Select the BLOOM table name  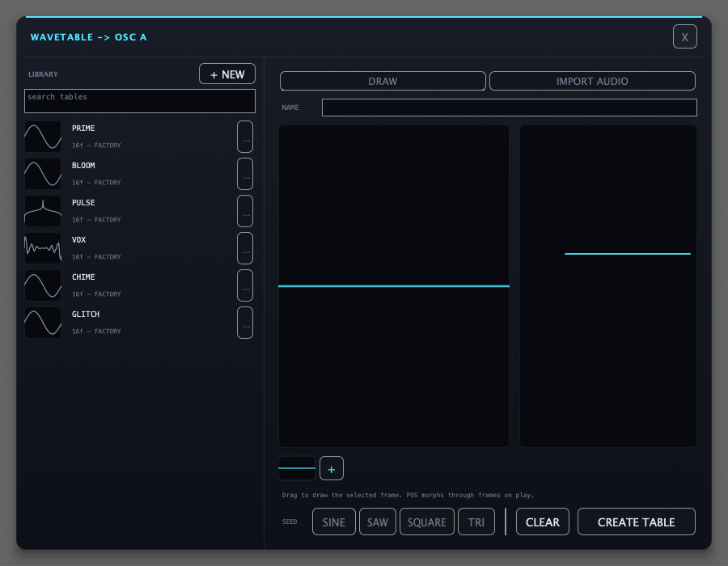(83, 166)
